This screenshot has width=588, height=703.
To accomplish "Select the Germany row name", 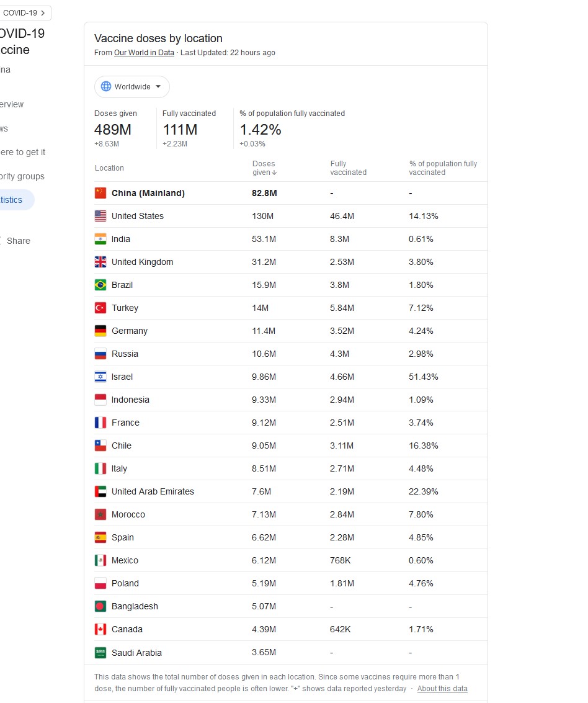I will (129, 331).
